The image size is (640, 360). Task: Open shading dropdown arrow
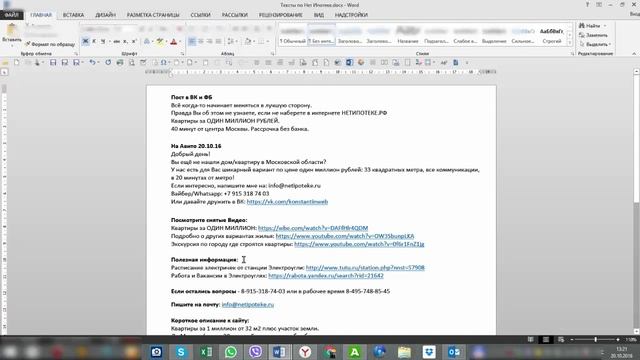pyautogui.click(x=253, y=41)
